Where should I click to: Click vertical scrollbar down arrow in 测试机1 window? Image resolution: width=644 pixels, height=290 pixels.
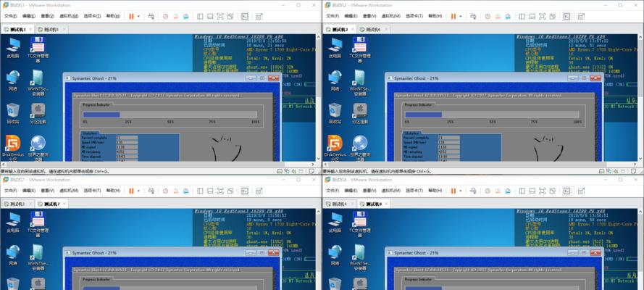coord(318,159)
